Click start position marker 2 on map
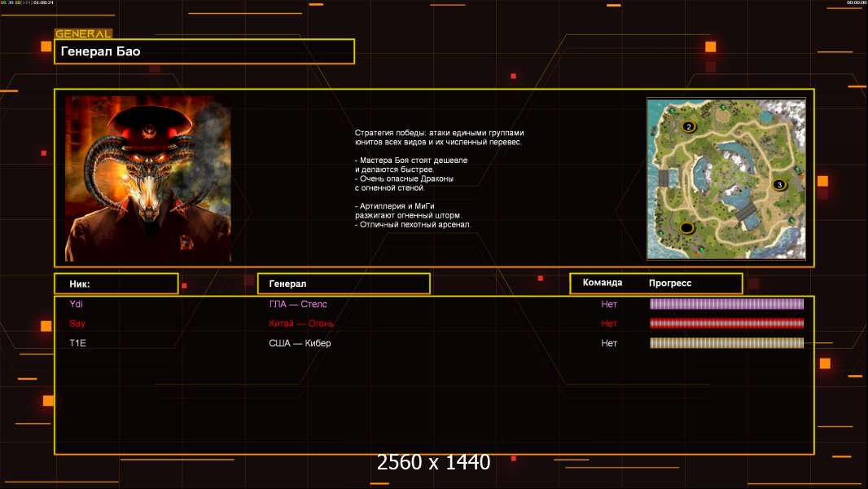The width and height of the screenshot is (868, 489). coord(689,127)
